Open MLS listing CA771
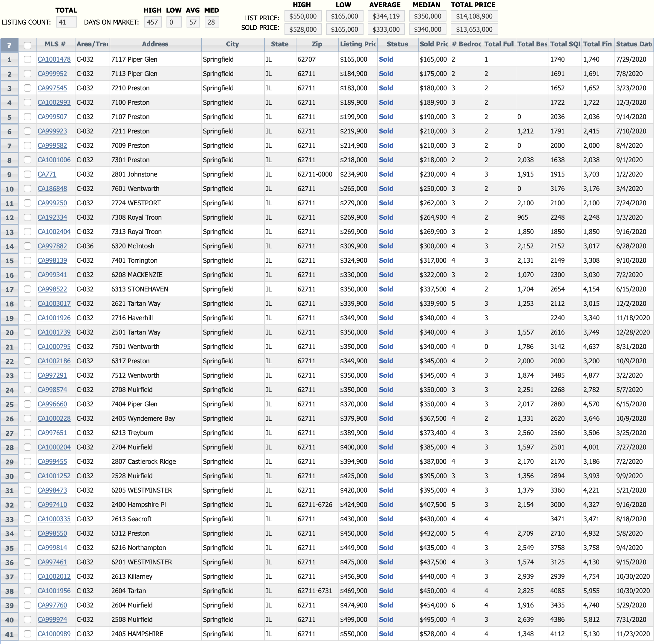Image resolution: width=654 pixels, height=644 pixels. (47, 174)
